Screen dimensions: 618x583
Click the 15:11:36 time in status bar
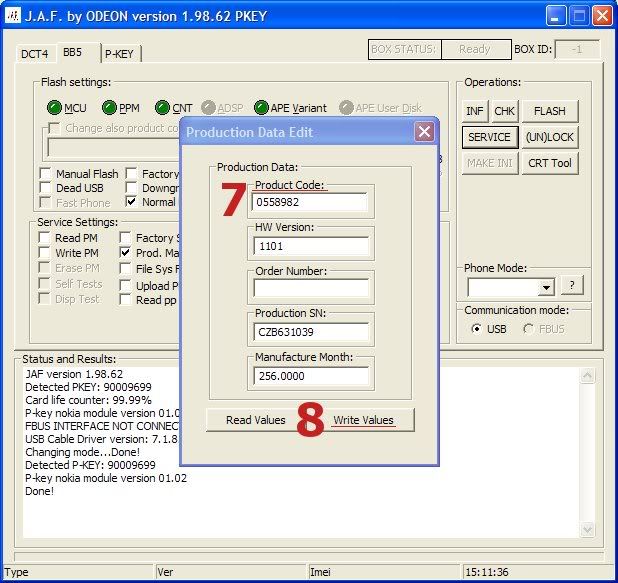click(x=487, y=572)
